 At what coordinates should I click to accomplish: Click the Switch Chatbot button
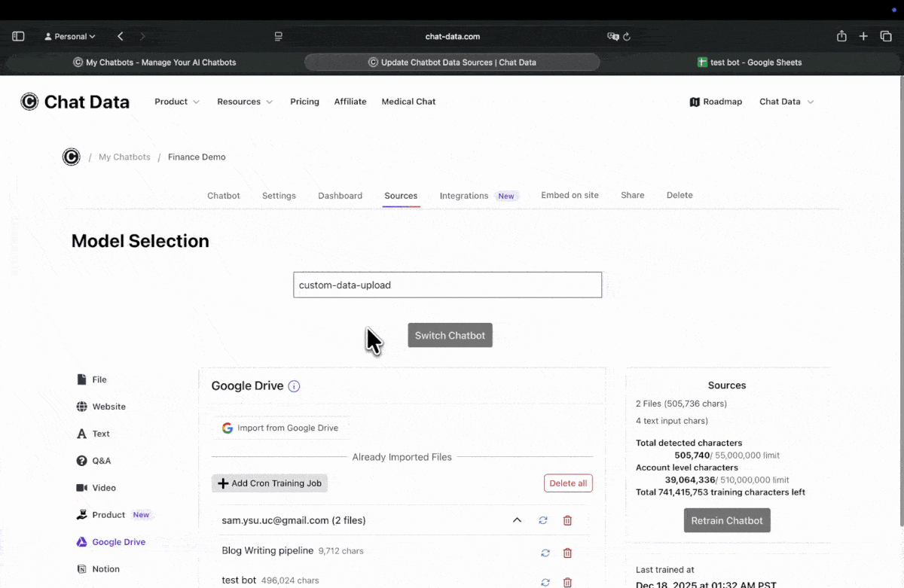point(450,335)
